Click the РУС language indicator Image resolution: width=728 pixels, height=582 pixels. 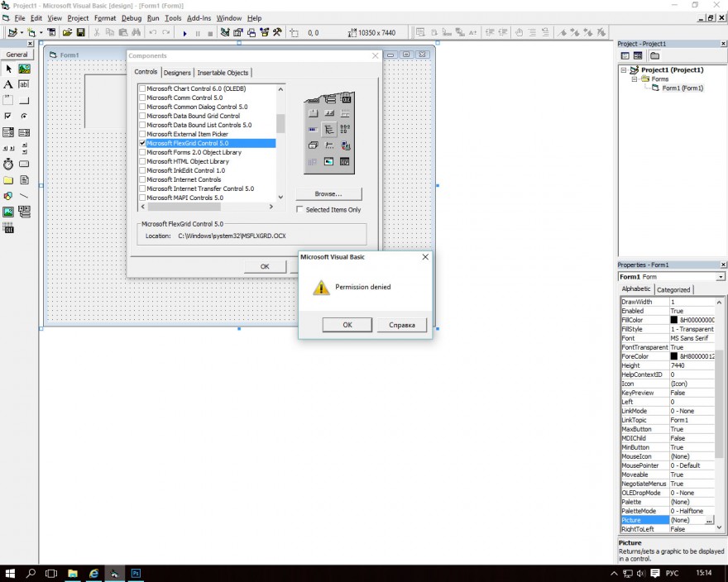(672, 574)
